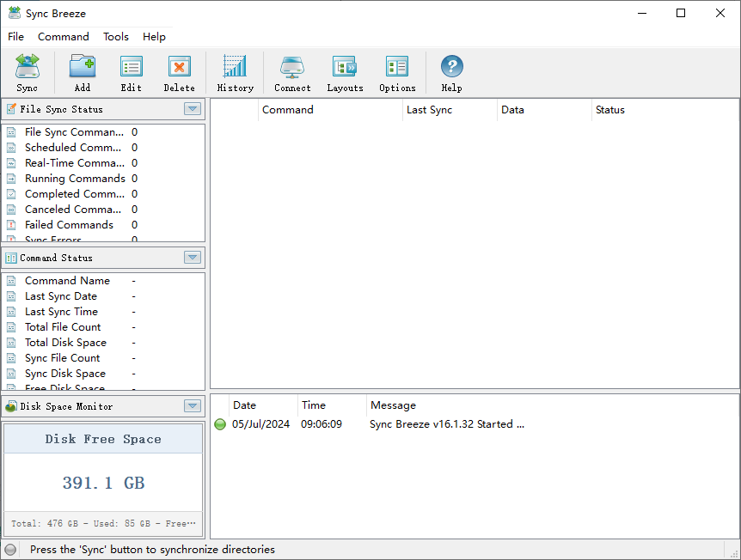Open the Command menu
This screenshot has height=560, width=741.
pos(64,37)
